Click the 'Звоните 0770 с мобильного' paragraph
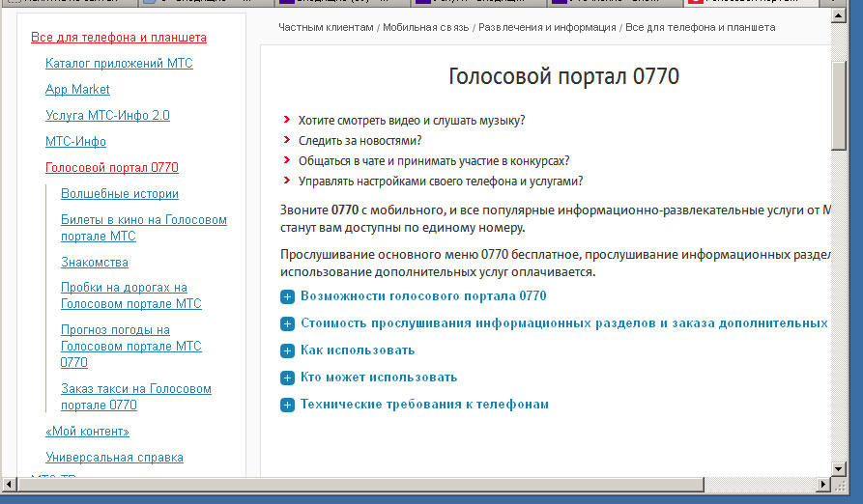 coord(556,219)
